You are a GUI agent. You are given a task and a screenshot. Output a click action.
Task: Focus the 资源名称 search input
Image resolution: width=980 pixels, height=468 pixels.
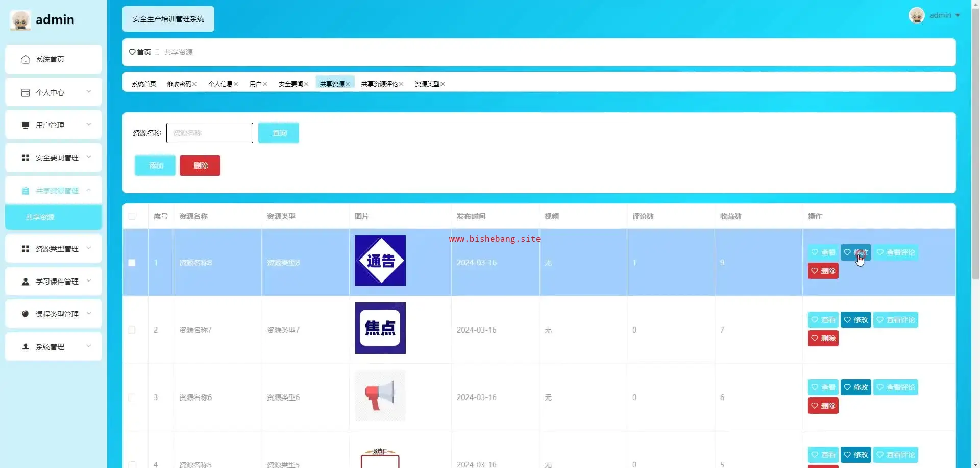(210, 133)
